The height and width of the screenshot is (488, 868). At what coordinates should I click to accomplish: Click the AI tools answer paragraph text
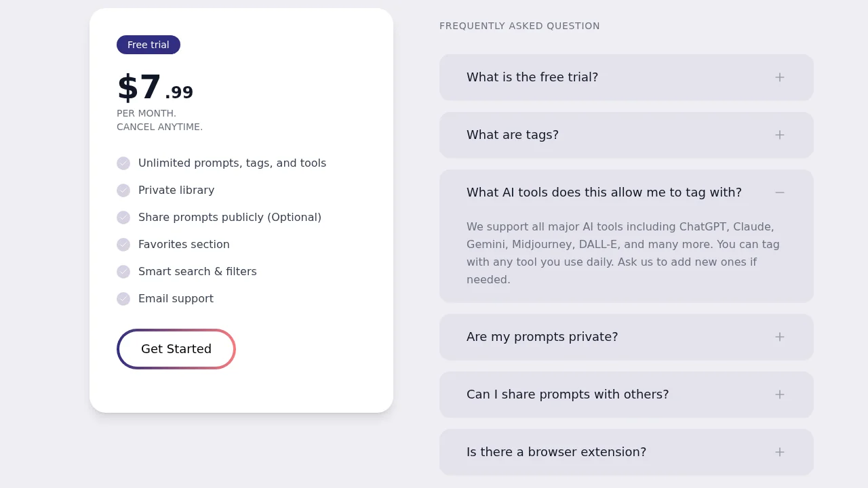coord(624,253)
